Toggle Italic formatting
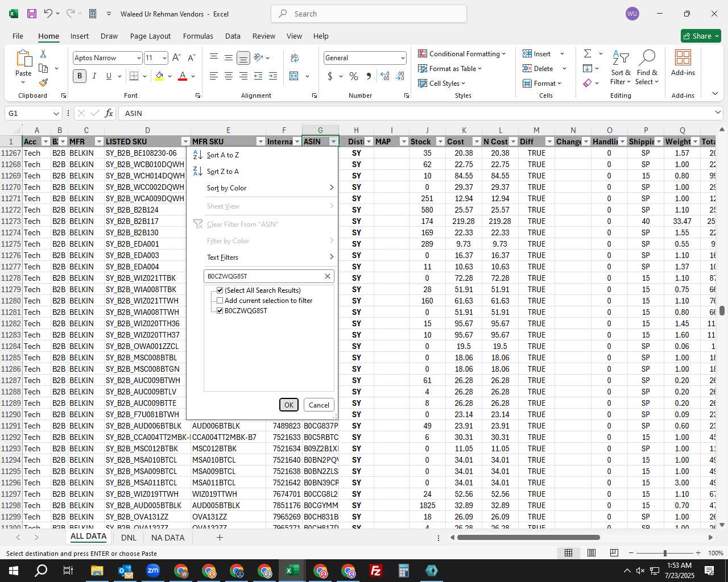This screenshot has width=728, height=582. click(x=94, y=76)
